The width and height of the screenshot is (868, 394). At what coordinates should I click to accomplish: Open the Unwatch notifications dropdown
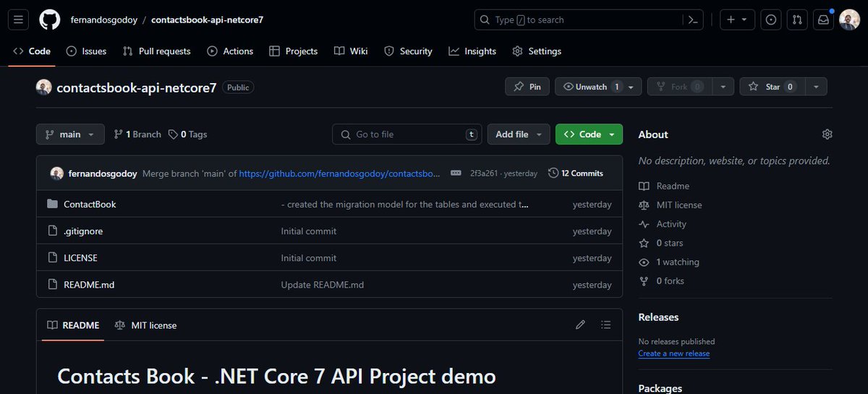click(598, 87)
